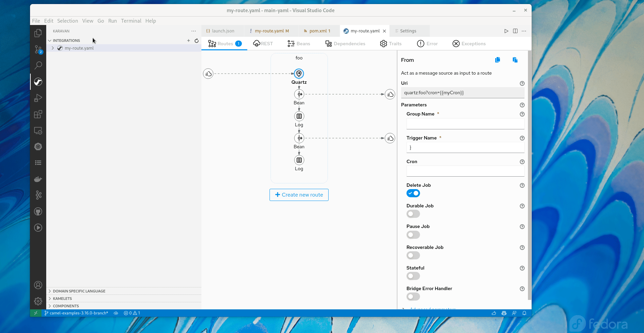Open Run and Debug view

38,98
